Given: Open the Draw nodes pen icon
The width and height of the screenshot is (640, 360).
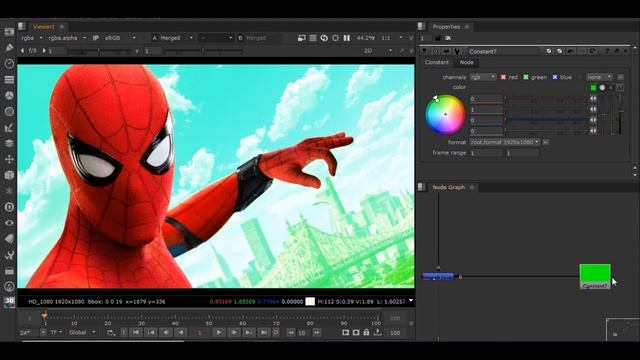Looking at the screenshot, I should [9, 48].
